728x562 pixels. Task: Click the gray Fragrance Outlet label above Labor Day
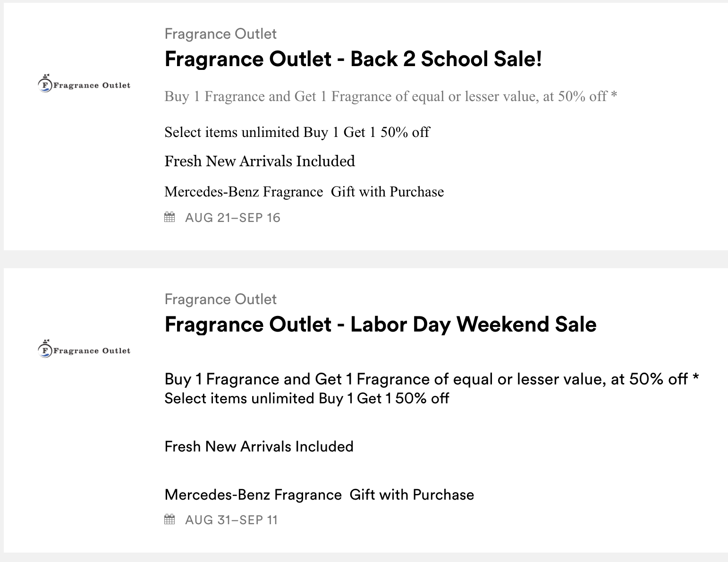coord(220,299)
